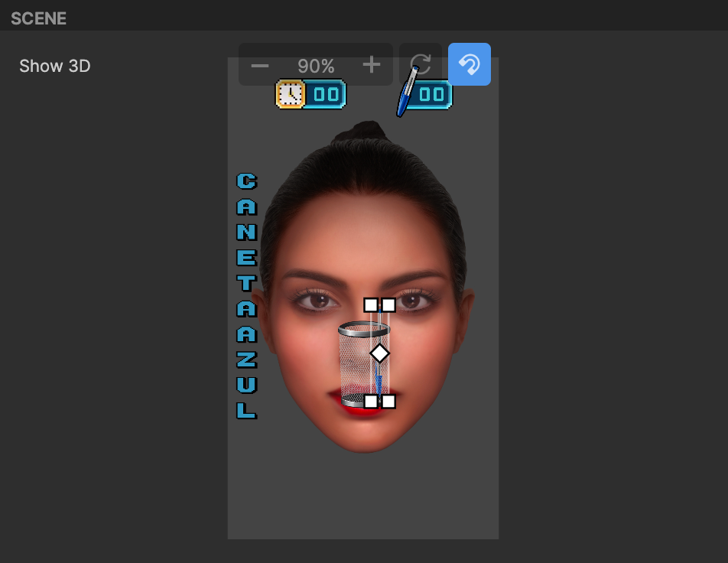Click the bottom-right selection handle square
The width and height of the screenshot is (728, 563).
pyautogui.click(x=388, y=402)
